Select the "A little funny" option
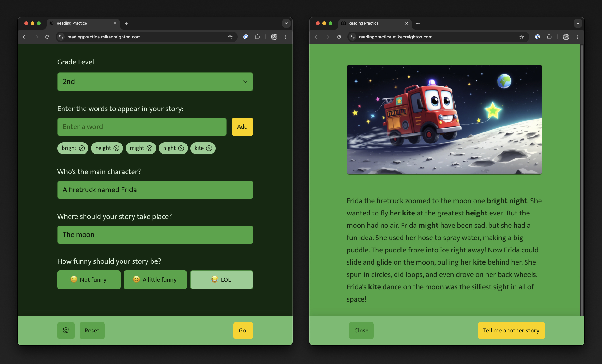Image resolution: width=602 pixels, height=364 pixels. [155, 279]
